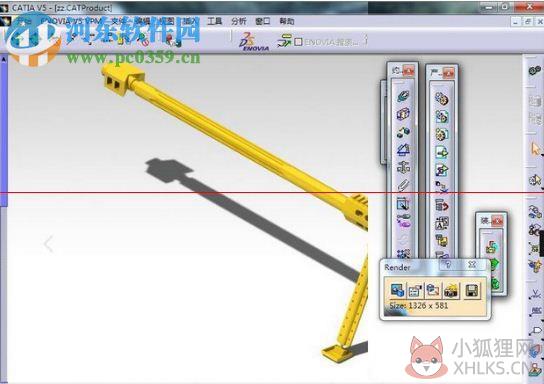Close the Render dialog
This screenshot has width=544, height=384.
tap(472, 265)
